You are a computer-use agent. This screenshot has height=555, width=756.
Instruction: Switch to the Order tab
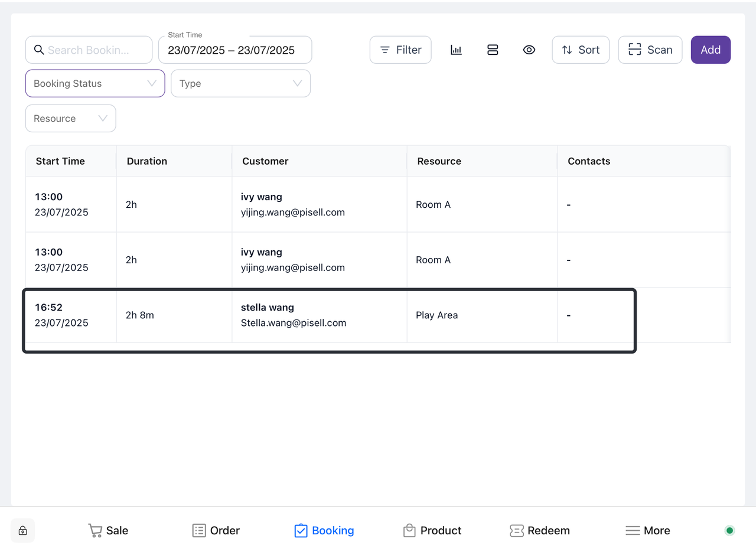pos(216,530)
